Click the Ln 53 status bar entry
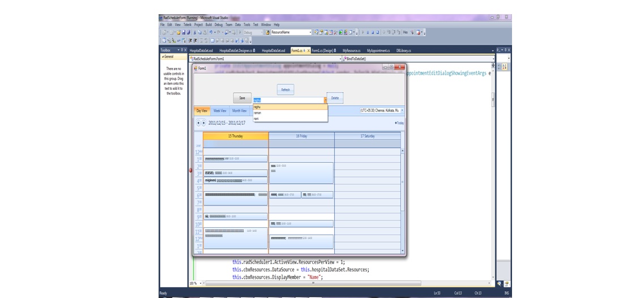 (438, 293)
